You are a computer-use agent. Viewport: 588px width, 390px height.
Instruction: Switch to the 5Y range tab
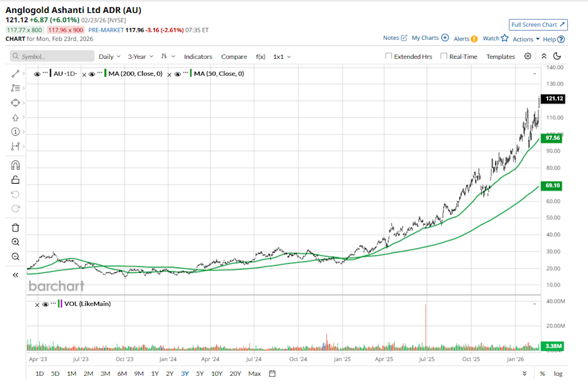pos(199,373)
